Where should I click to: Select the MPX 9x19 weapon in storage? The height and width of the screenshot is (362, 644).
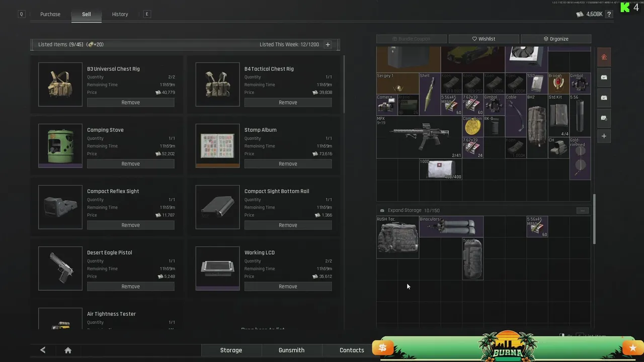[419, 137]
